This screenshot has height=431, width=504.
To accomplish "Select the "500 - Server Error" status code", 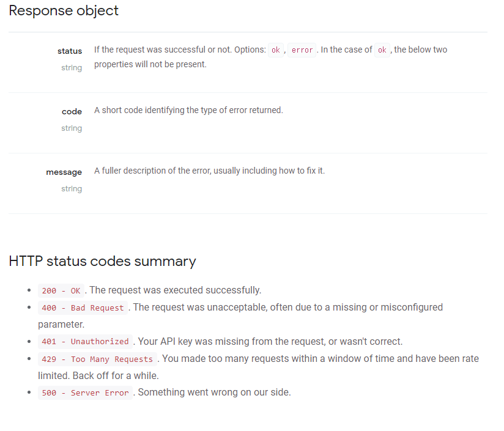I will [85, 393].
